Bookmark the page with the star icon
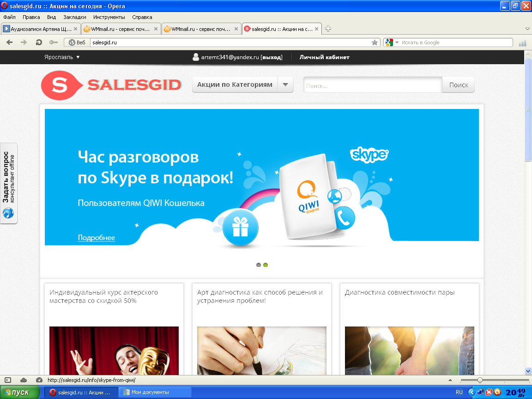 click(375, 42)
